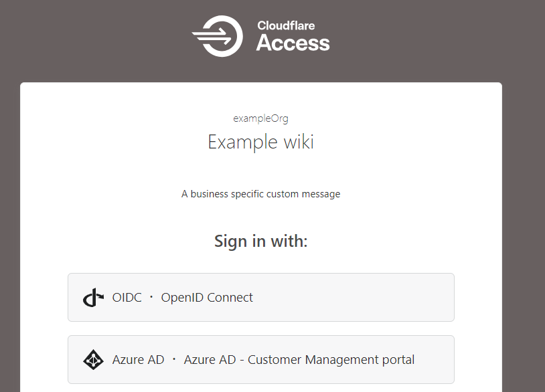Click the business specific custom message
The width and height of the screenshot is (545, 392).
pos(260,194)
